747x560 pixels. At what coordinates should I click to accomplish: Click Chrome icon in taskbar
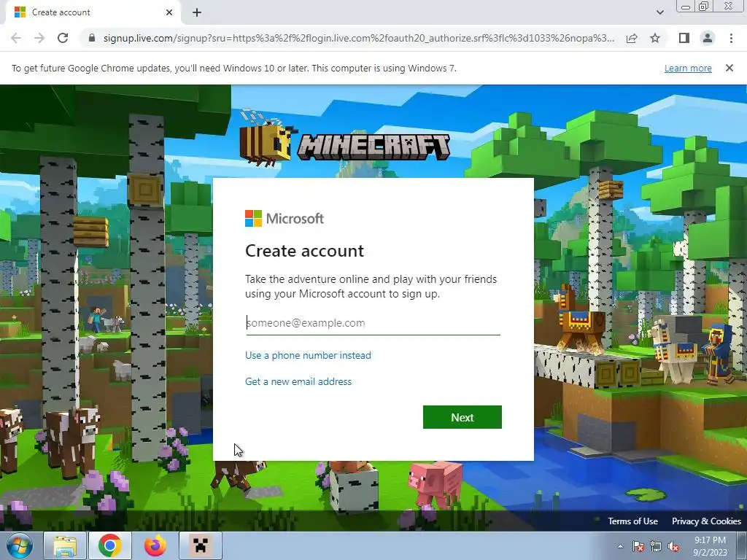[x=109, y=545]
